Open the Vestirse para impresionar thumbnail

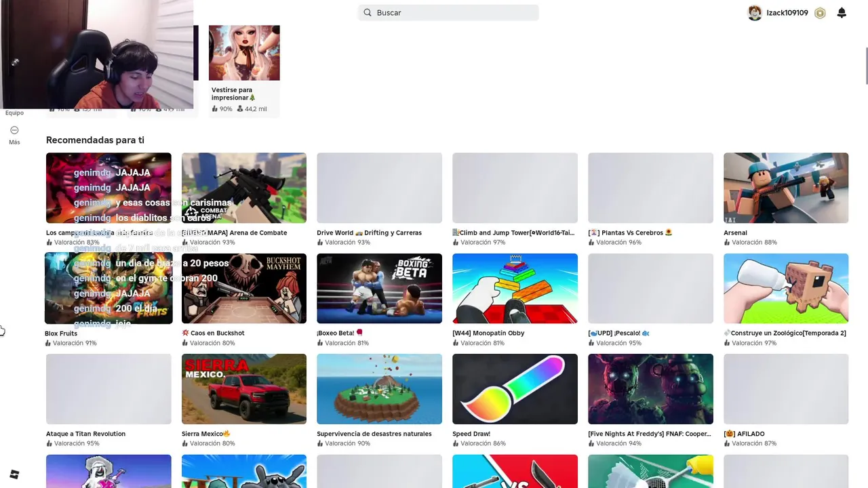(244, 53)
